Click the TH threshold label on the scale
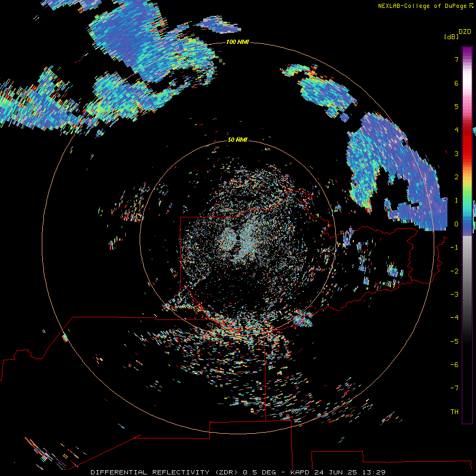This screenshot has height=476, width=476. pyautogui.click(x=454, y=412)
